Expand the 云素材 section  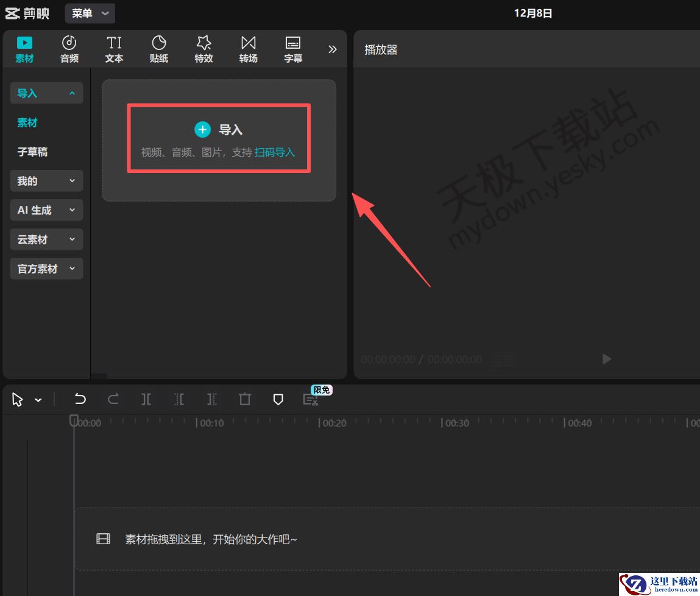pos(46,239)
